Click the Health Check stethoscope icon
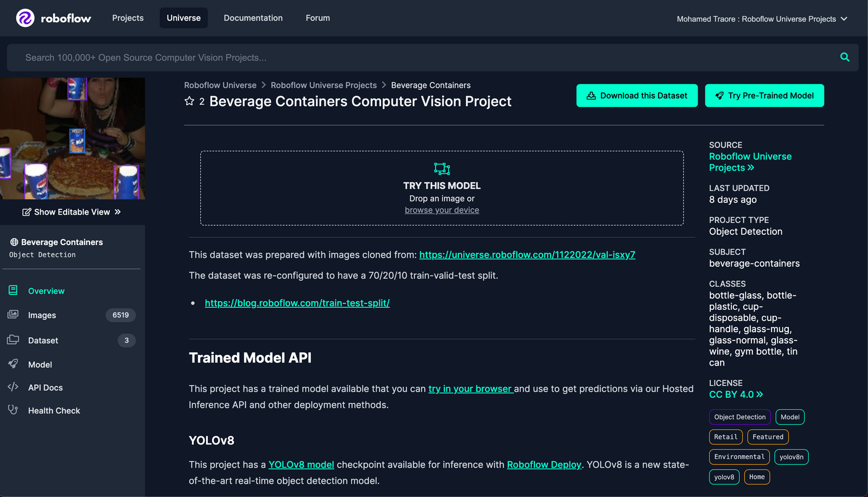The image size is (868, 497). [x=12, y=410]
